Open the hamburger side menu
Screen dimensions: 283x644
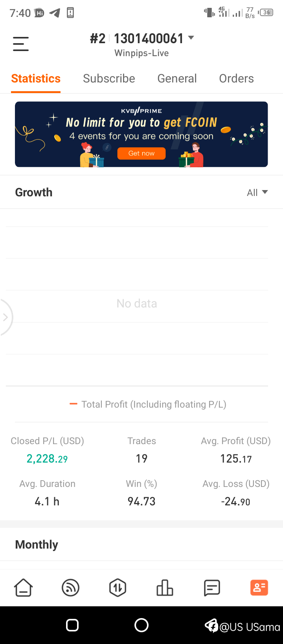[x=21, y=44]
